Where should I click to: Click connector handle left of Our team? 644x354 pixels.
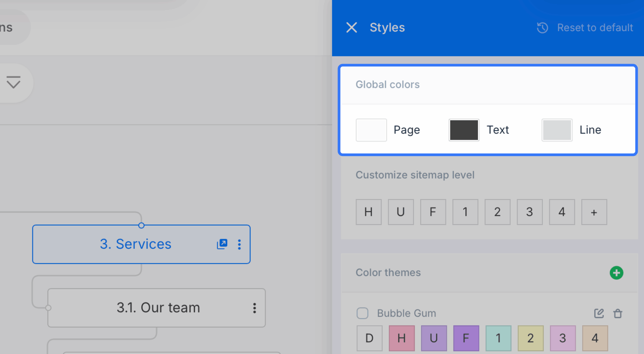click(x=48, y=308)
